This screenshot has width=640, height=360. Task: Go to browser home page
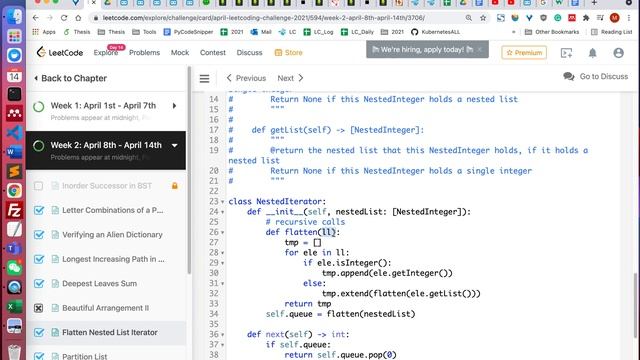point(78,18)
